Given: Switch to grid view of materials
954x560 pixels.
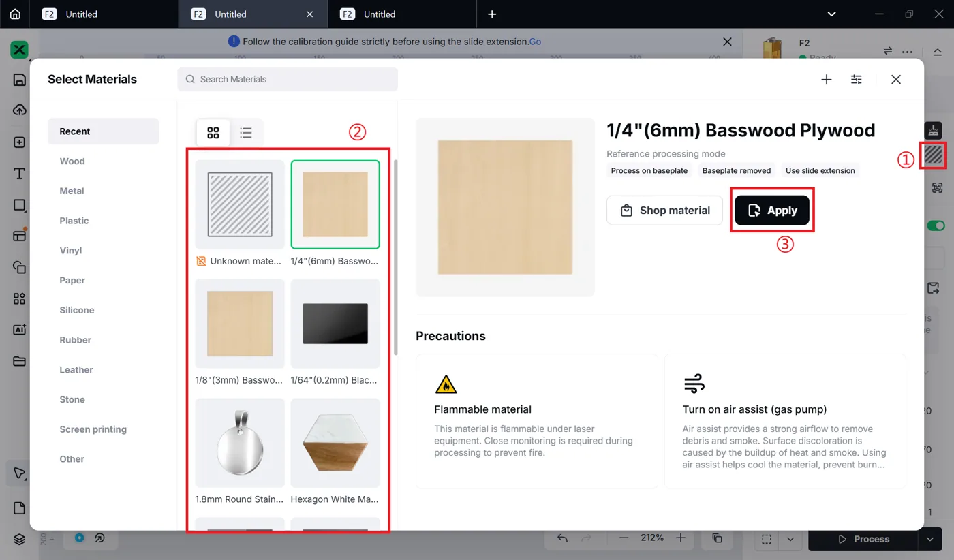Looking at the screenshot, I should 213,133.
